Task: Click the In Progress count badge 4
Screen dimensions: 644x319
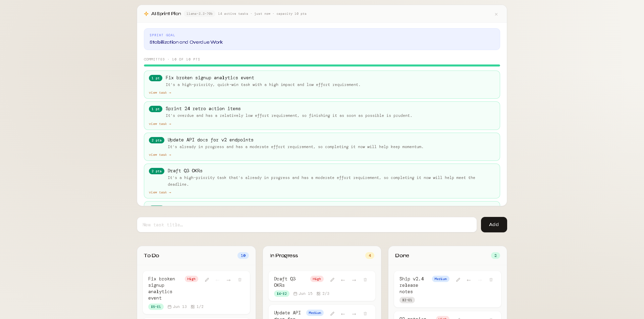Action: click(370, 256)
